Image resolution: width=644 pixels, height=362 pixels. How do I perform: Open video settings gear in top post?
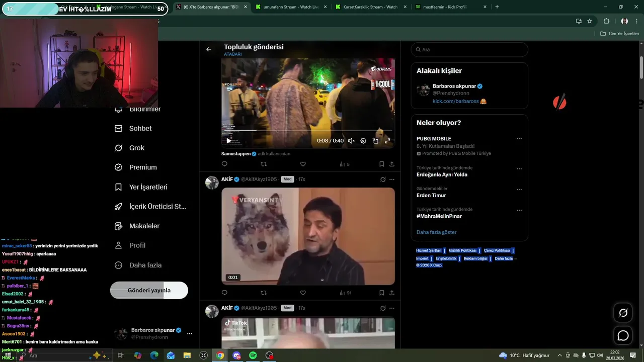363,141
